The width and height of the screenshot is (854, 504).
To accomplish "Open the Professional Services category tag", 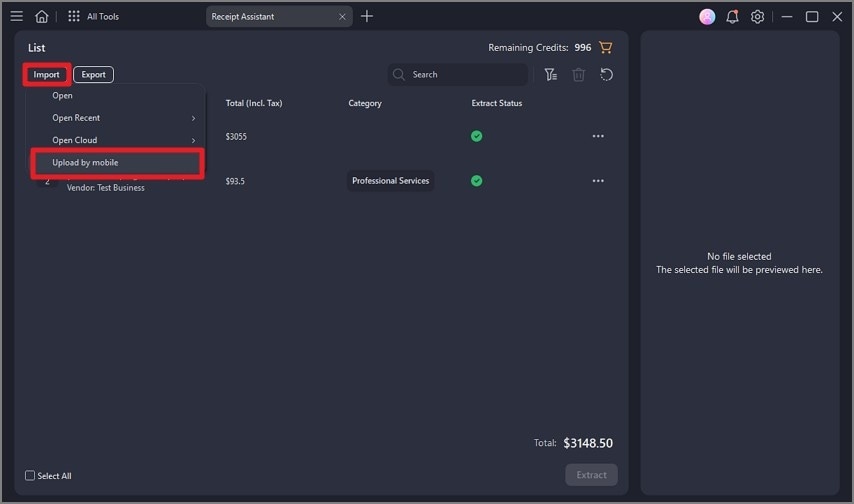I will pos(391,181).
